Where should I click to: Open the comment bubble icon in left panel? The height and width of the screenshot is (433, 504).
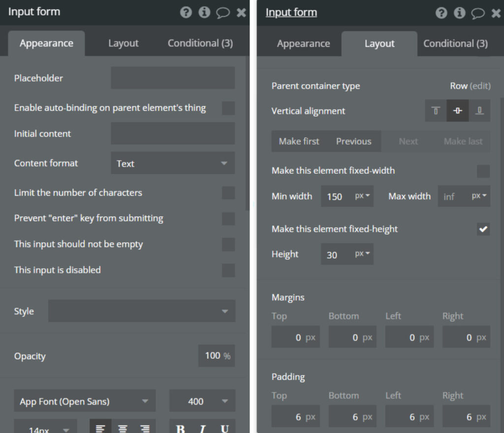tap(223, 13)
